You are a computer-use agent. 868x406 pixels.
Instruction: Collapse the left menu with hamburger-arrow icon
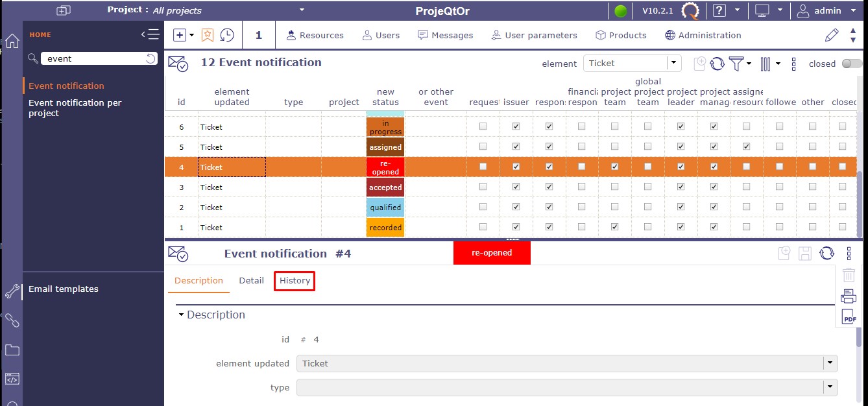click(150, 35)
